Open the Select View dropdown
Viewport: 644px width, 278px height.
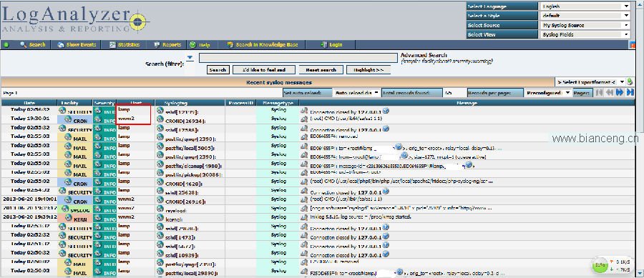click(585, 34)
